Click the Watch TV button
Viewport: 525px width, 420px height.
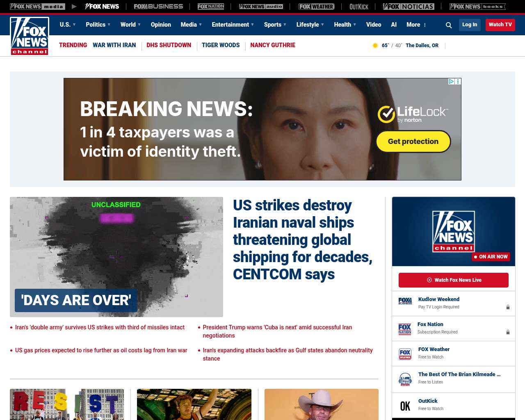click(x=500, y=25)
